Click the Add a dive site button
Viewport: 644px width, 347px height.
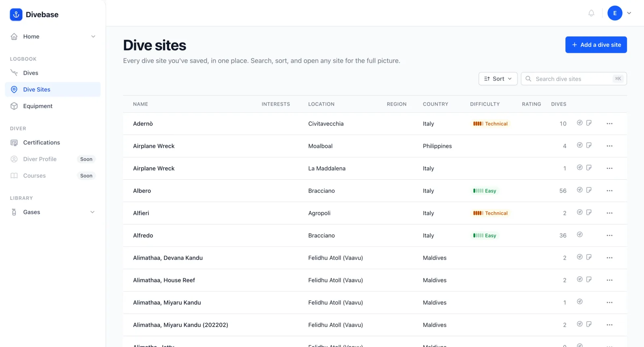click(596, 45)
